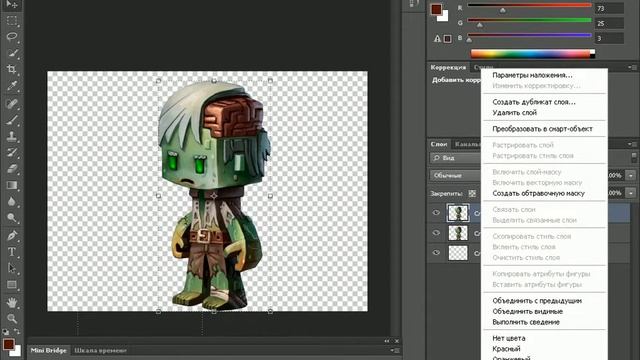Open the layer opacity dropdown arrow
Screen dimensions: 640x360
point(631,176)
